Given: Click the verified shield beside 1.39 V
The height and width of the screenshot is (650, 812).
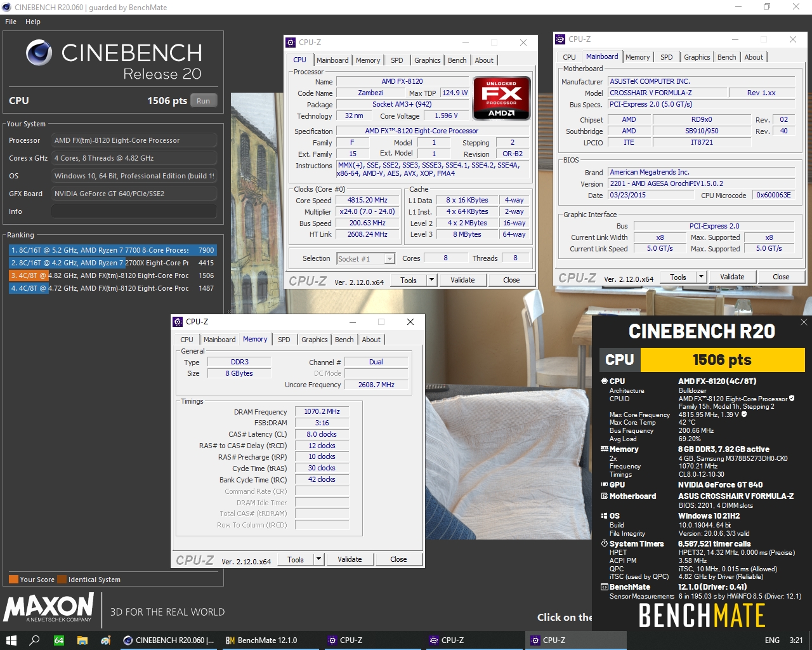Looking at the screenshot, I should click(744, 415).
